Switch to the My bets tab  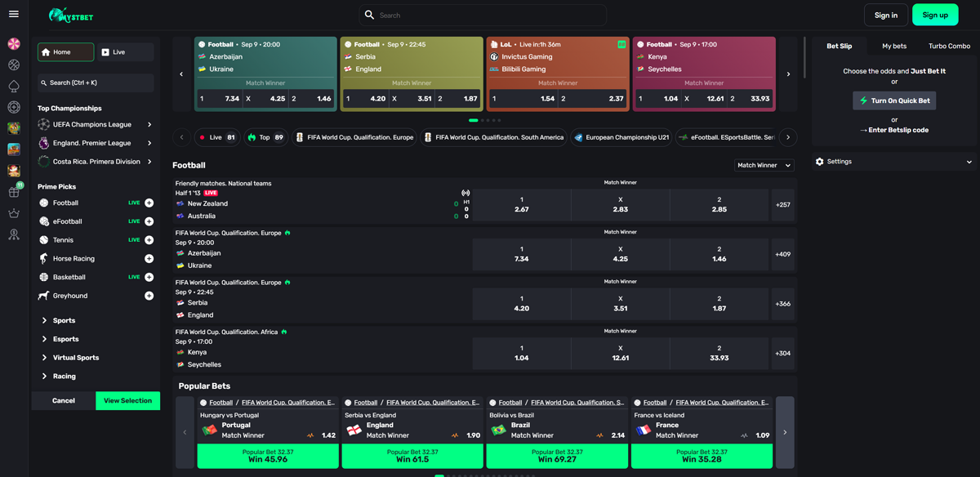[x=894, y=47]
